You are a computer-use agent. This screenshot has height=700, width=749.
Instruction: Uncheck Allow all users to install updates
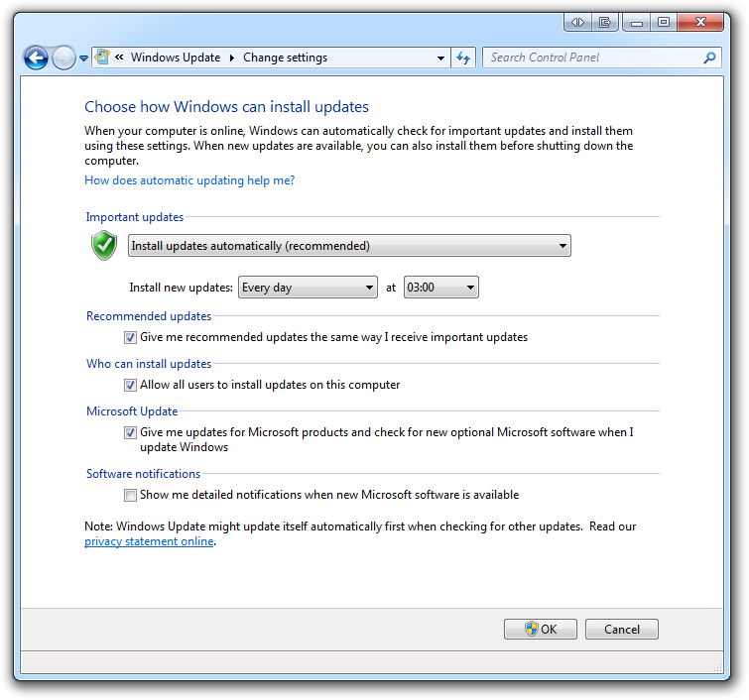coord(130,385)
